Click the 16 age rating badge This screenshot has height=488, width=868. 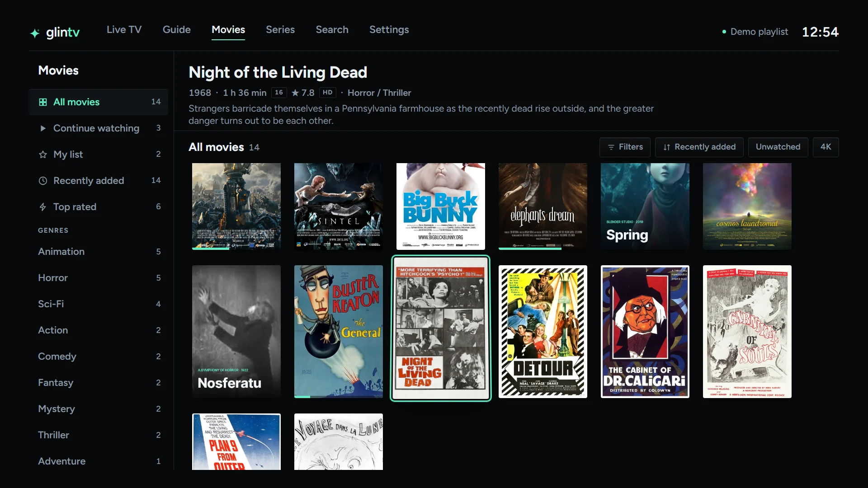point(279,93)
